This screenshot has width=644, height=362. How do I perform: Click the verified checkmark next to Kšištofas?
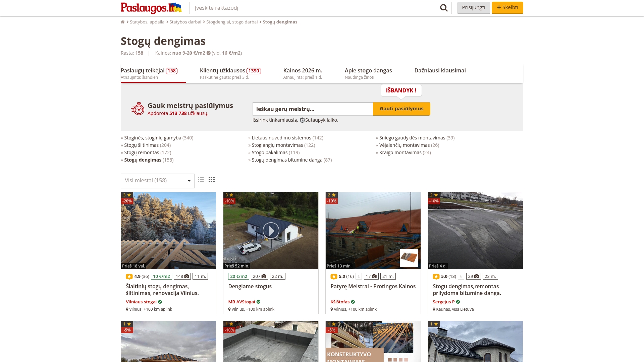pos(353,302)
